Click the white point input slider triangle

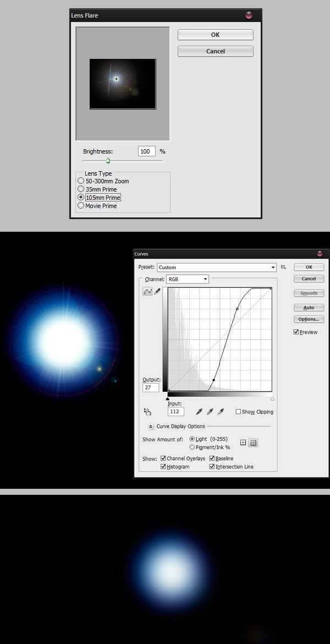click(272, 399)
